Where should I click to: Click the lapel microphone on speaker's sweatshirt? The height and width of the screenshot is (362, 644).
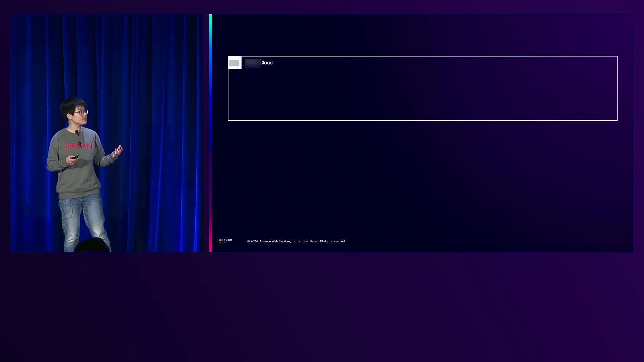click(77, 133)
